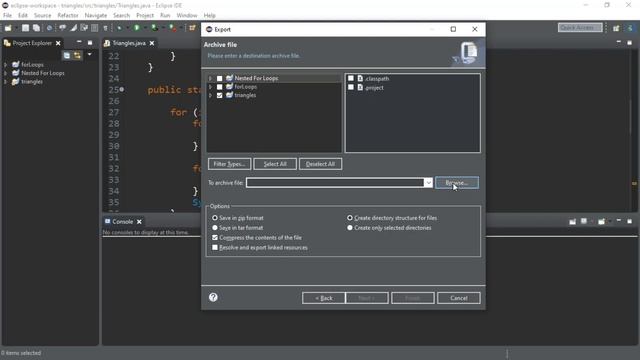The height and width of the screenshot is (360, 640).
Task: Click the New Java Package toolbar icon
Action: point(192,28)
